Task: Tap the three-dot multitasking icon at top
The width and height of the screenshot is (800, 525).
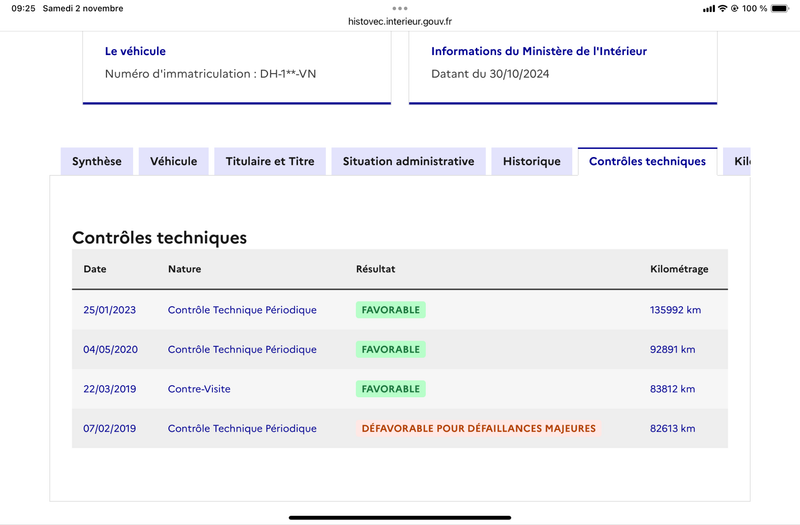Action: click(400, 8)
